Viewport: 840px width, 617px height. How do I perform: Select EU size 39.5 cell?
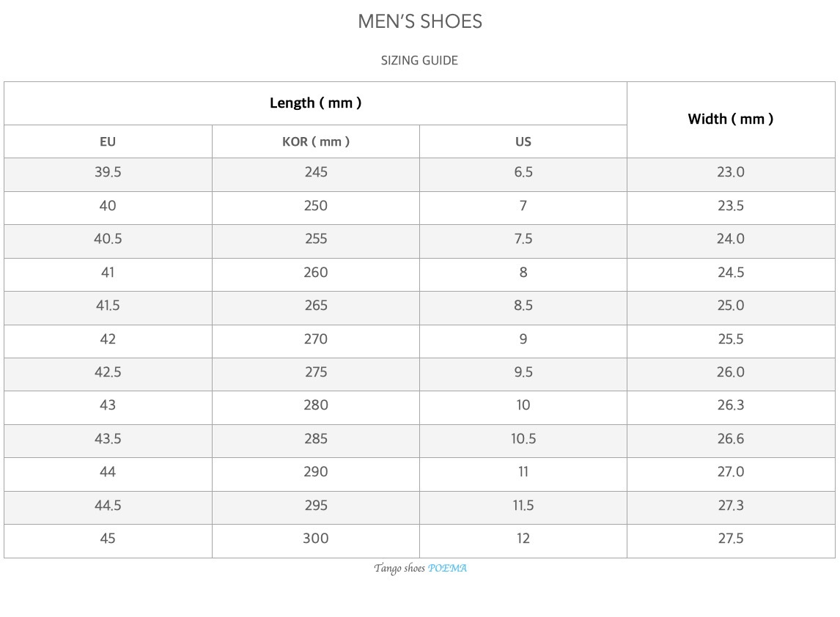pyautogui.click(x=108, y=172)
